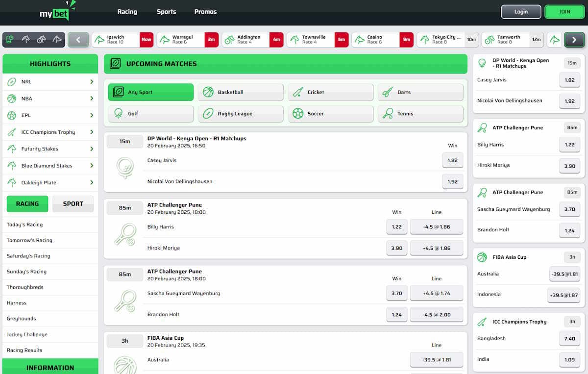Open Townsville Race 4 card

(318, 40)
